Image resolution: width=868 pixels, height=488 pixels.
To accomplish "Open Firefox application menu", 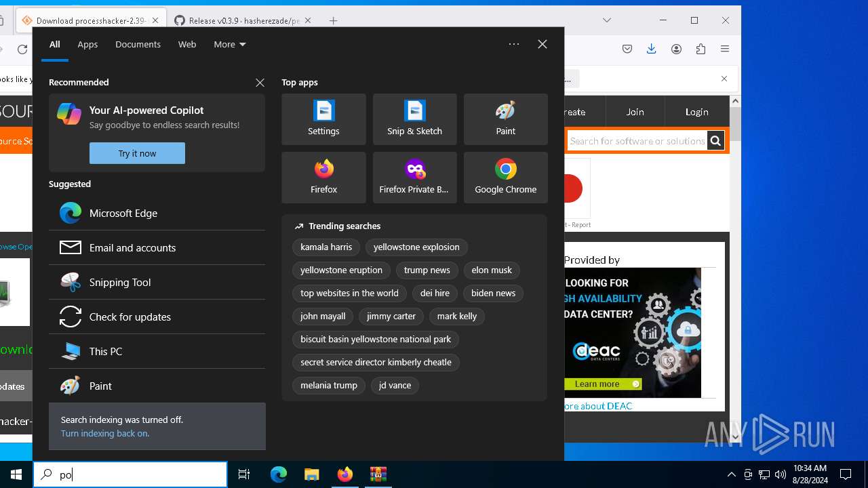I will tap(725, 49).
